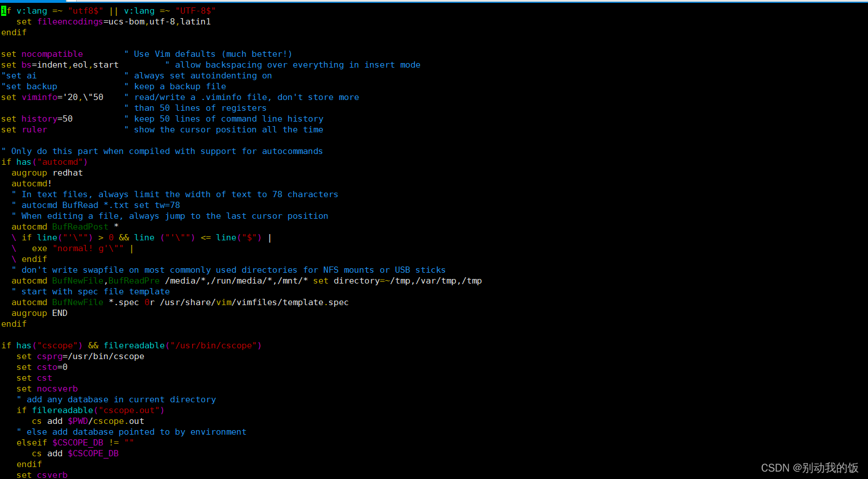
Task: Click 'BufReadPost' event name
Action: pos(80,227)
